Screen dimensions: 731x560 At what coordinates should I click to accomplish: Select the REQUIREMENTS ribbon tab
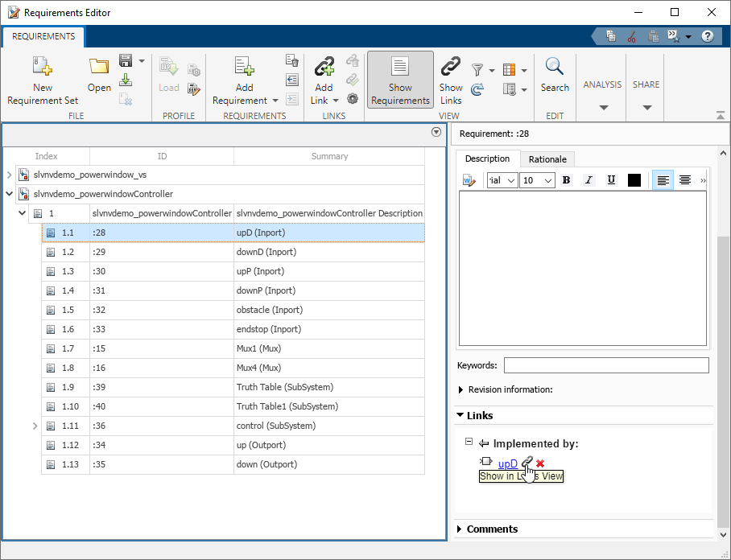pos(43,36)
